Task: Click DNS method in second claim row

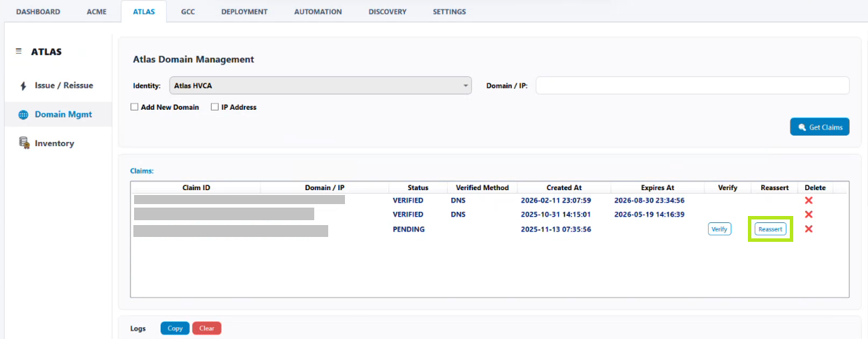Action: (458, 215)
